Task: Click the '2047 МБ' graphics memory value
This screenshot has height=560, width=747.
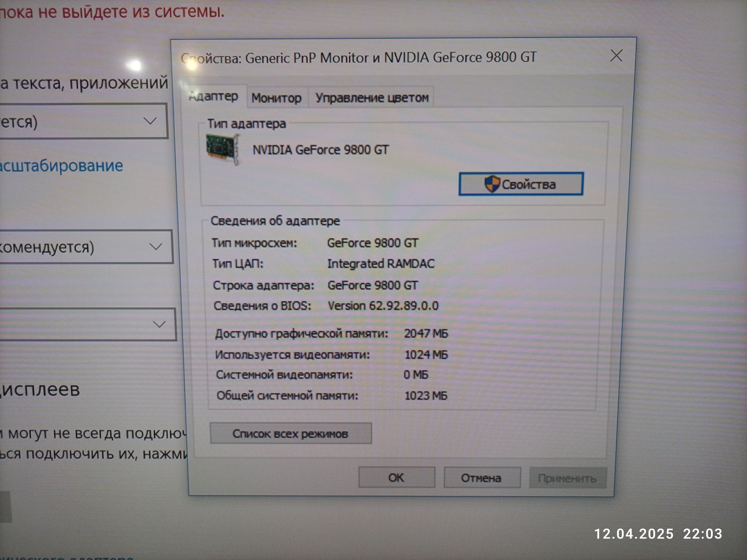Action: 426,333
